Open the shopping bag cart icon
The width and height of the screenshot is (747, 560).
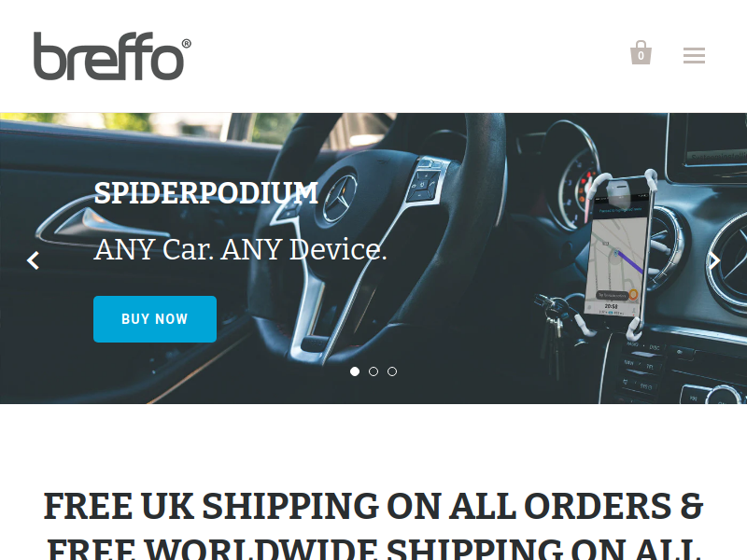[x=641, y=52]
